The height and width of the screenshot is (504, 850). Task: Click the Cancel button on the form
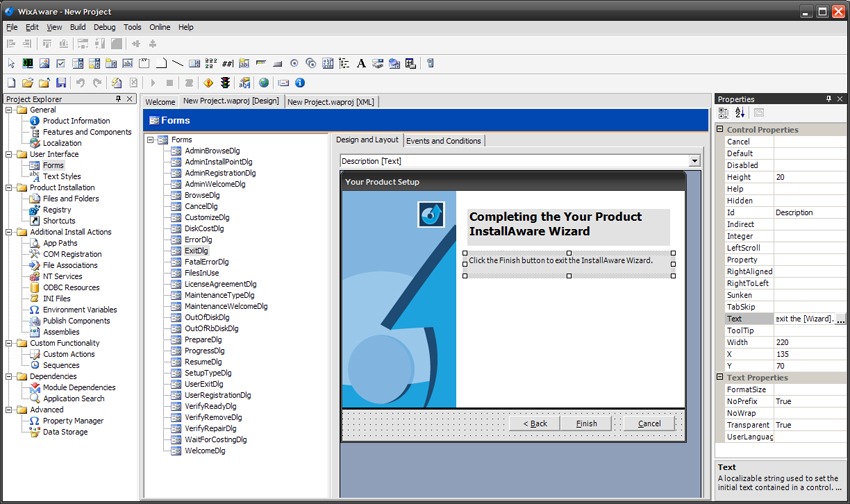point(649,424)
